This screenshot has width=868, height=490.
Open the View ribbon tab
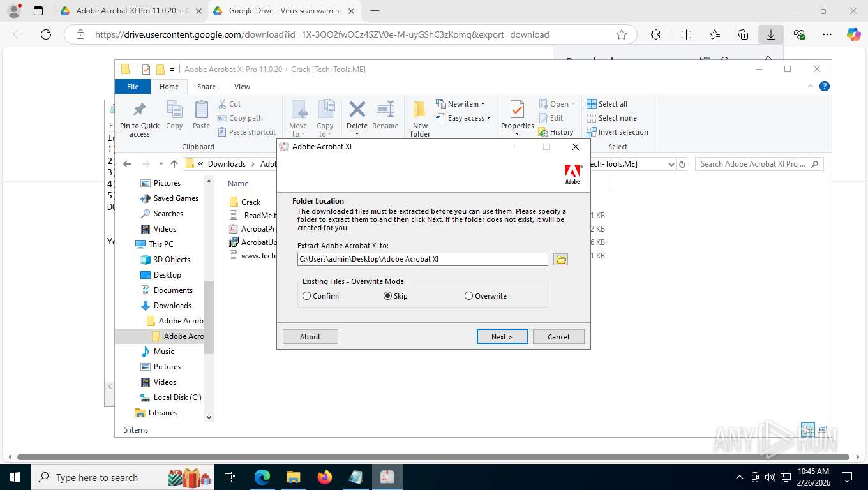242,87
